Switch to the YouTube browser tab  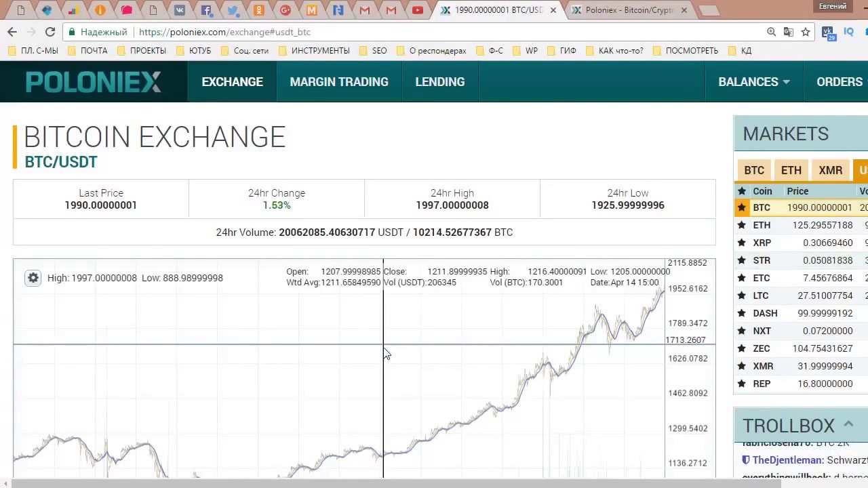[418, 10]
